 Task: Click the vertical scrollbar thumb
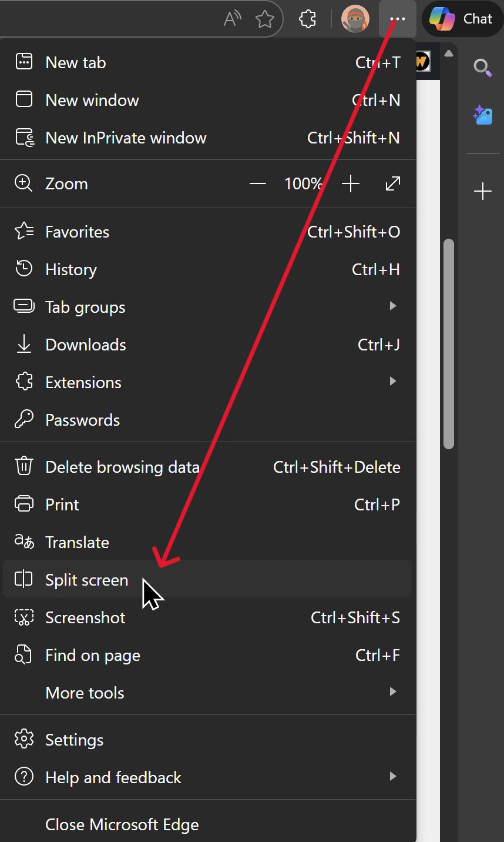(449, 343)
